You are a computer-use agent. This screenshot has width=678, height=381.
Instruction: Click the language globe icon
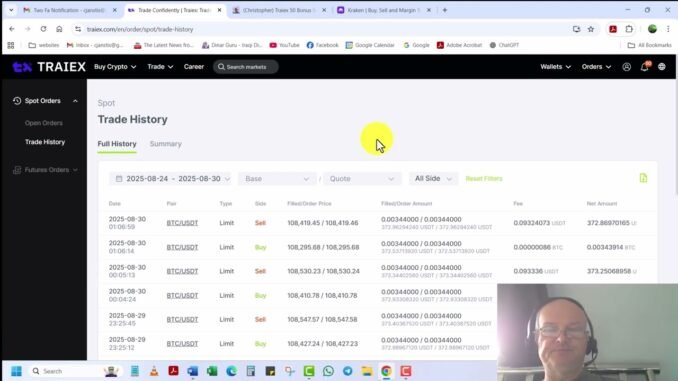pos(662,67)
